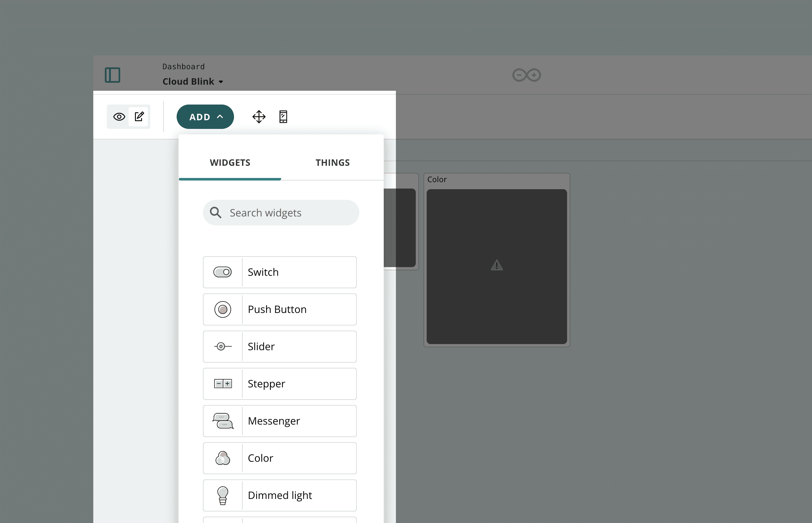The height and width of the screenshot is (523, 812).
Task: Click the Switch widget toggle icon
Action: (222, 272)
